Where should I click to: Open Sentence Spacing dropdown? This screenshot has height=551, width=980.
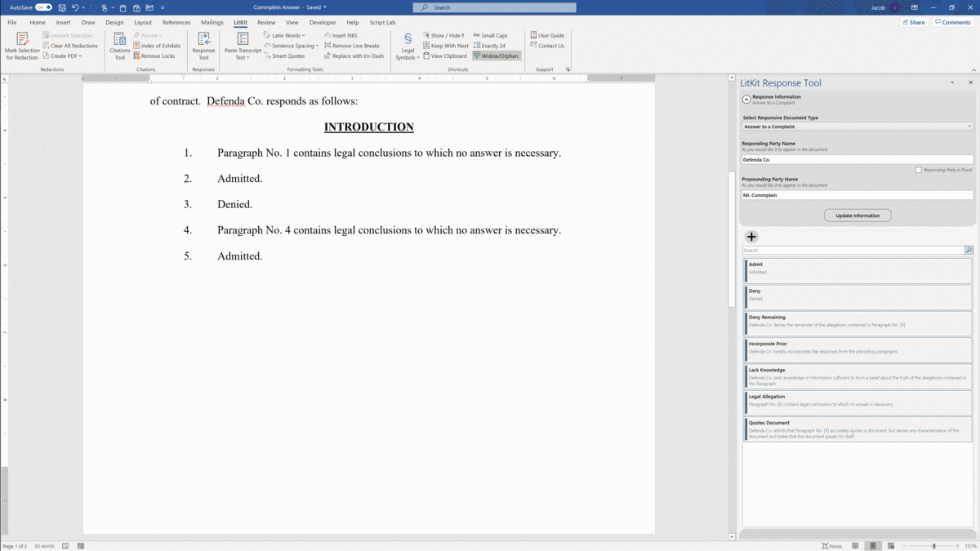click(292, 46)
